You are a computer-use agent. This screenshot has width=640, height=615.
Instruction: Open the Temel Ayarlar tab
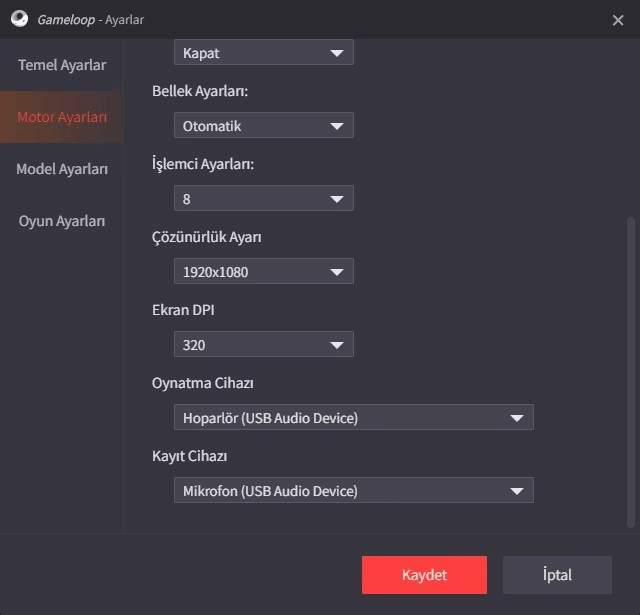[x=62, y=65]
